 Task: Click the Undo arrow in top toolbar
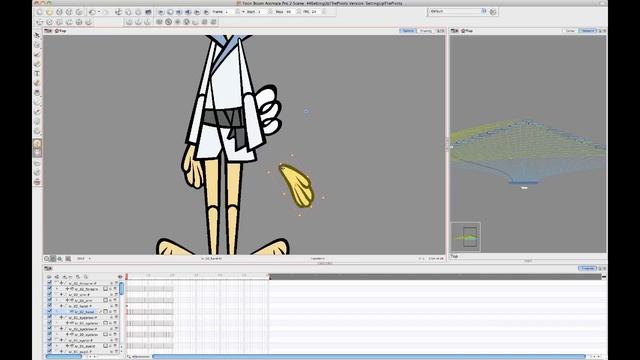click(92, 12)
